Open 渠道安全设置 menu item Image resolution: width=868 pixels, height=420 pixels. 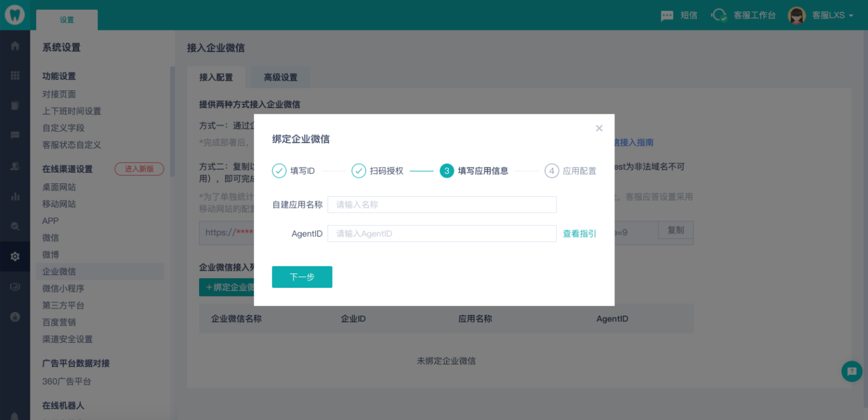click(x=68, y=339)
